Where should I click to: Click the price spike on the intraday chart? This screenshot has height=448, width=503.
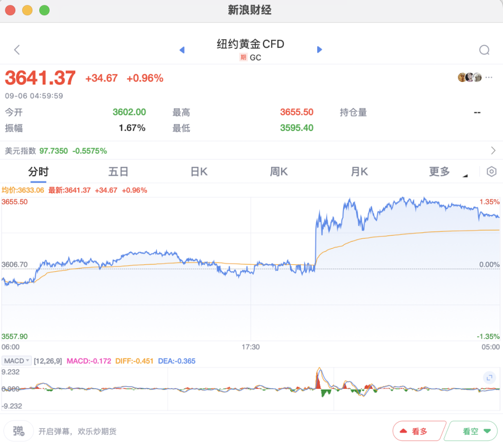click(316, 240)
